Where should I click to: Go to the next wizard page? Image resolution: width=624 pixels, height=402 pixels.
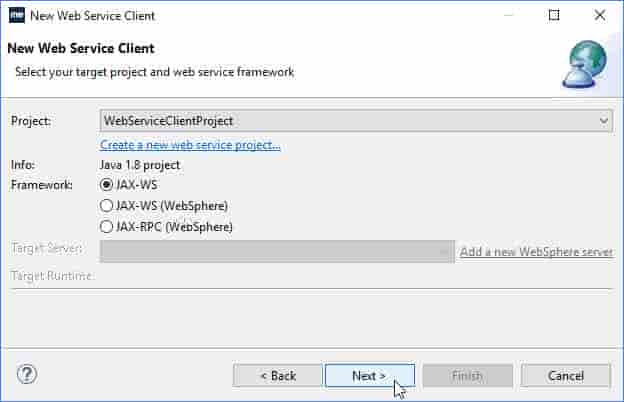point(370,375)
